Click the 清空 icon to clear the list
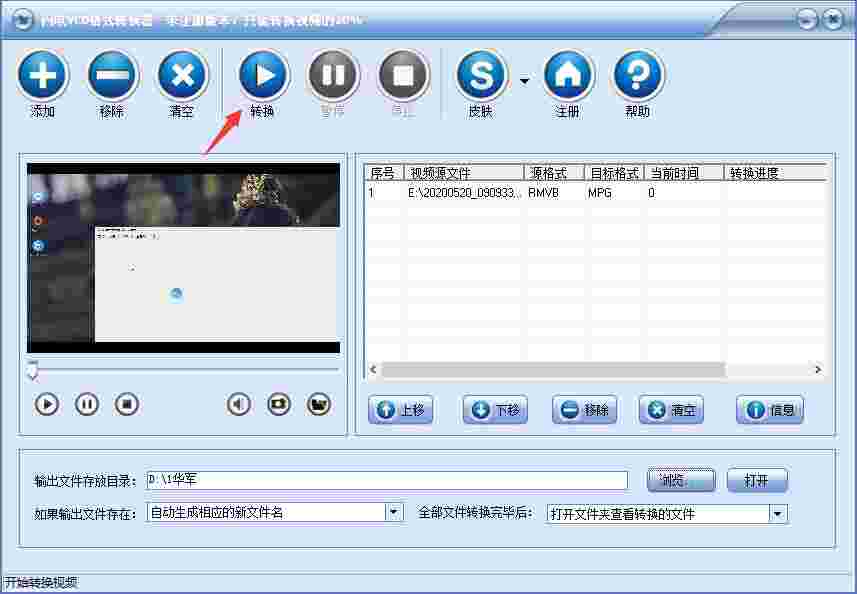Viewport: 857px width, 594px height. [182, 78]
